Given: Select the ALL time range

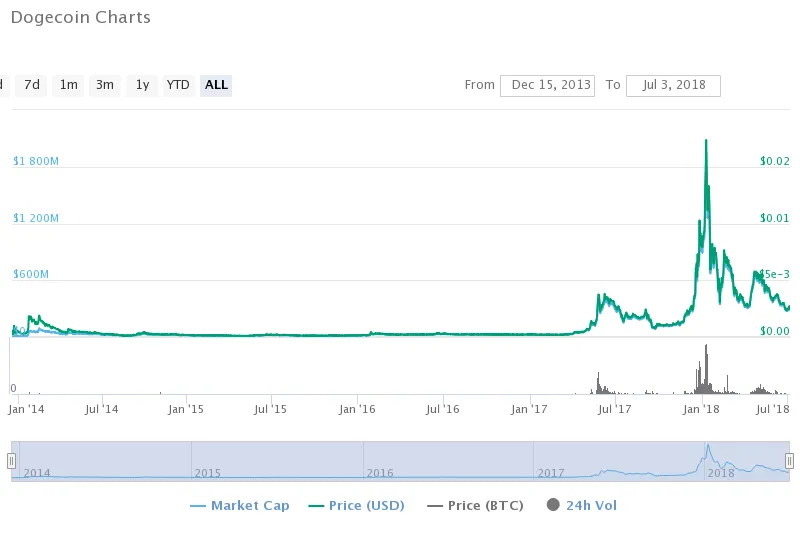Looking at the screenshot, I should pos(216,85).
